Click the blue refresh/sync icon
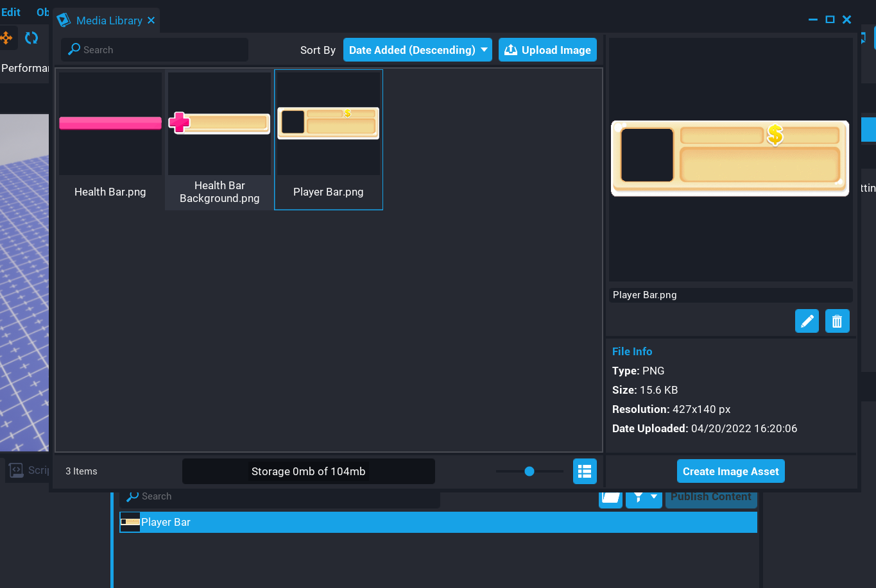Viewport: 876px width, 588px height. click(31, 38)
